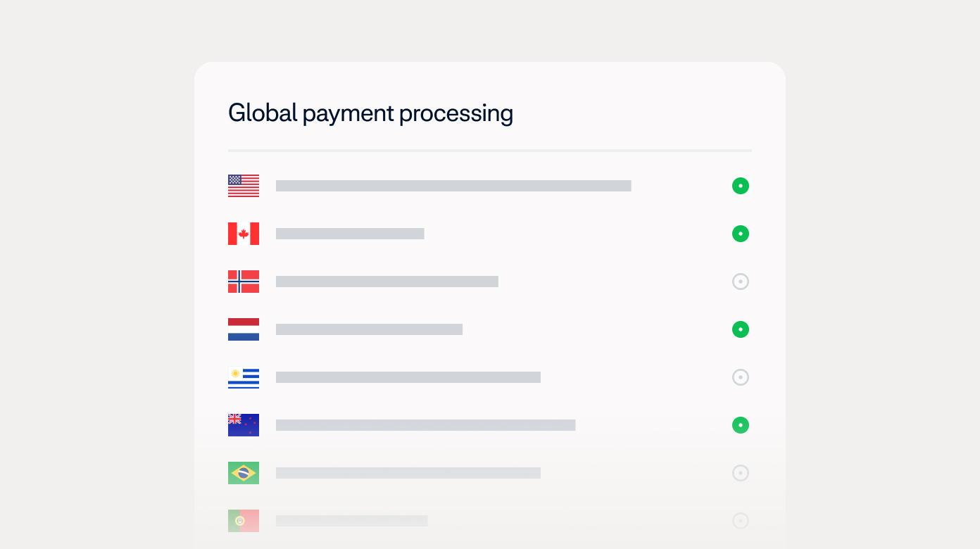This screenshot has width=980, height=549.
Task: Disable the New Zealand green status toggle
Action: click(741, 425)
